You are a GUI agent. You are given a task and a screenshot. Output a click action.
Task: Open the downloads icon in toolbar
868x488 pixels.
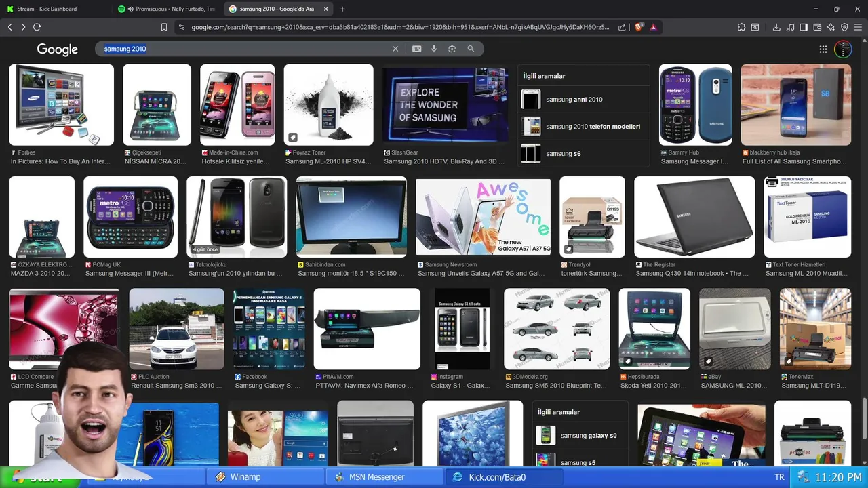point(776,27)
